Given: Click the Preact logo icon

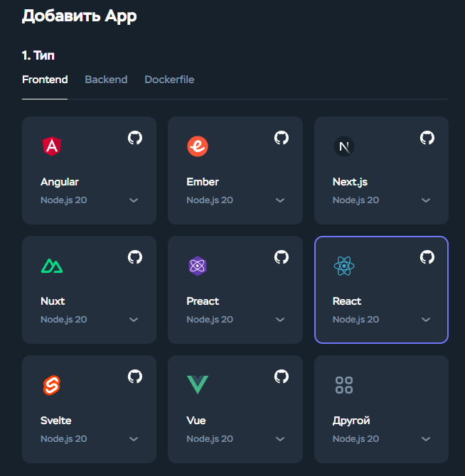Looking at the screenshot, I should point(197,266).
